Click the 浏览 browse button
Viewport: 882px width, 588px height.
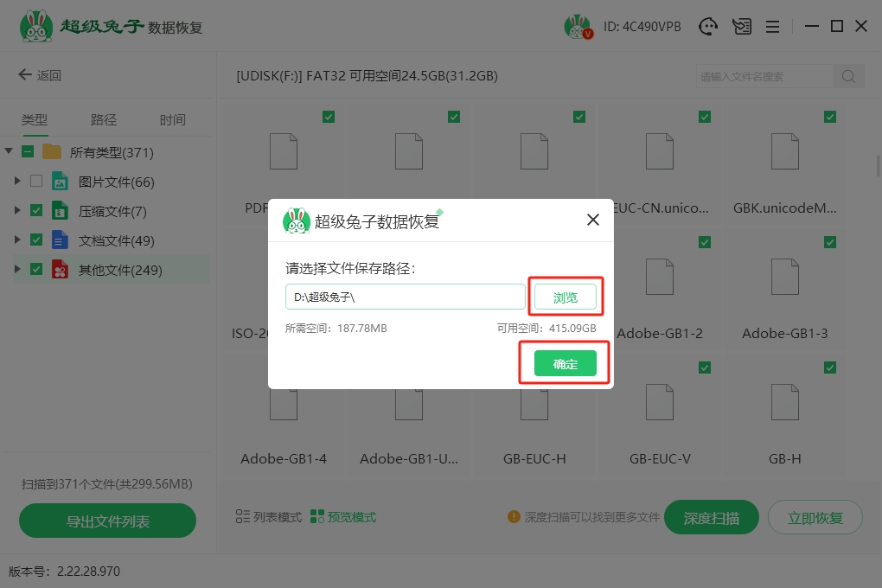click(x=565, y=297)
